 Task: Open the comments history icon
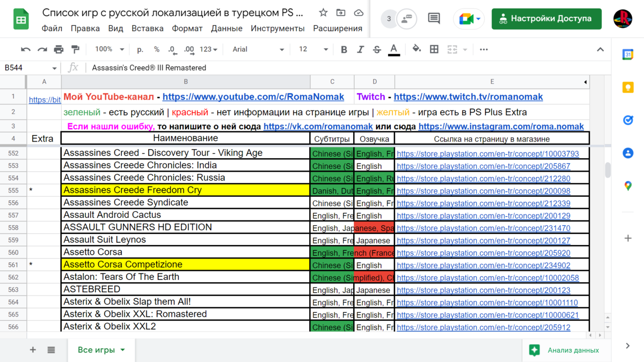click(x=434, y=19)
